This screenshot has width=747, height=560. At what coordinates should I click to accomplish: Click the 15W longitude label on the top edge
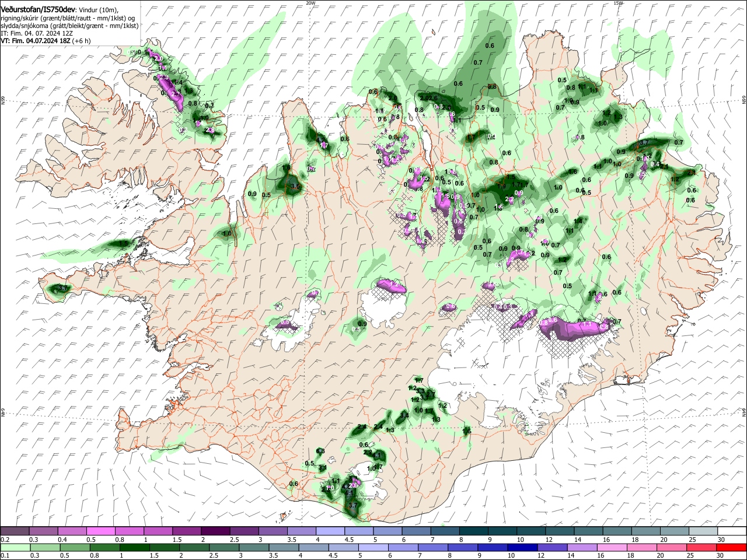(x=619, y=3)
